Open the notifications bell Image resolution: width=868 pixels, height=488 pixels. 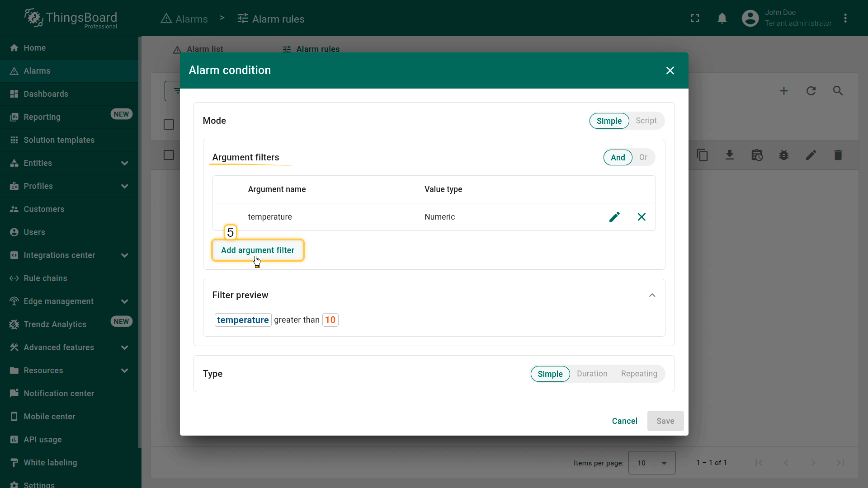click(x=722, y=18)
